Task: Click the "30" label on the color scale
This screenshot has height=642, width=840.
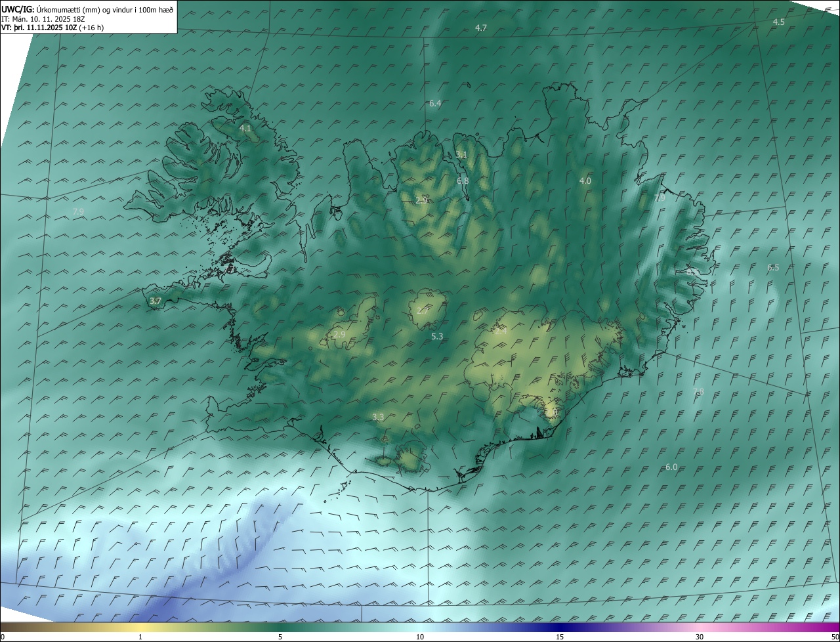Action: pos(700,637)
